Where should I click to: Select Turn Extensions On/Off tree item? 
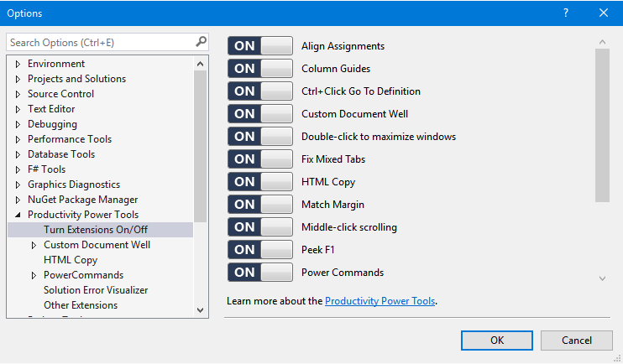(x=100, y=230)
